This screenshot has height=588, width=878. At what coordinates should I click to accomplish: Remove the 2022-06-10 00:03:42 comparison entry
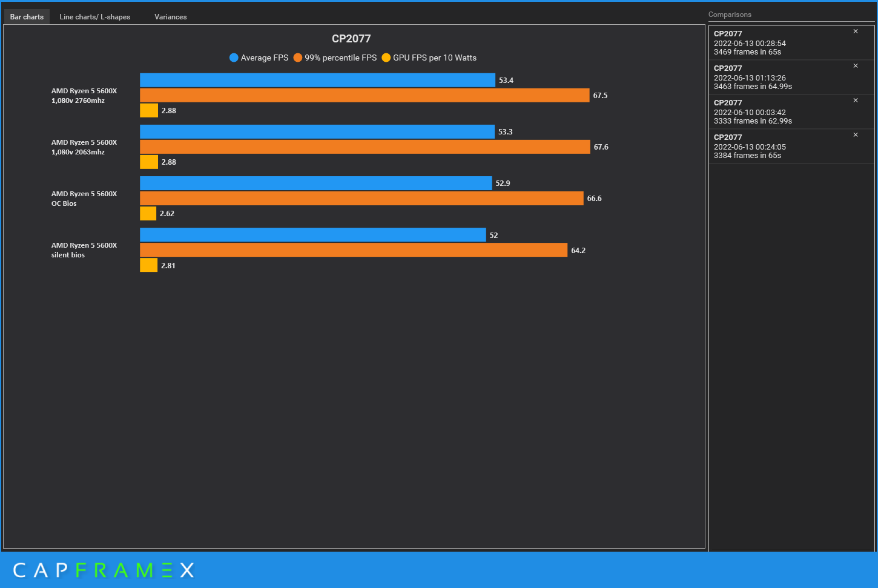(x=856, y=101)
